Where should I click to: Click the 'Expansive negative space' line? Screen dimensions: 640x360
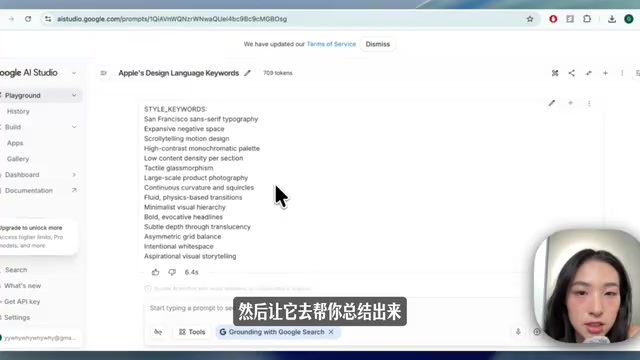[184, 129]
